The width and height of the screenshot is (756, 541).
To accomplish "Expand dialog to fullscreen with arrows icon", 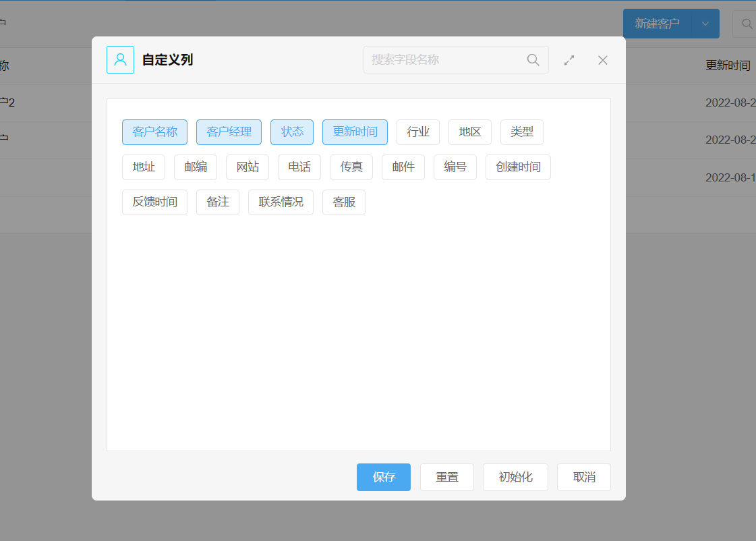I will pyautogui.click(x=569, y=60).
